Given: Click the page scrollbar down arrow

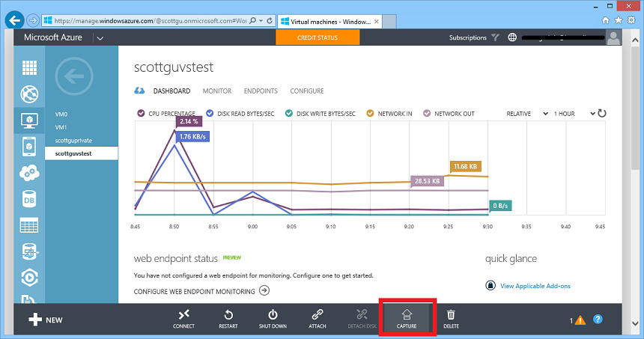Looking at the screenshot, I should tap(635, 324).
